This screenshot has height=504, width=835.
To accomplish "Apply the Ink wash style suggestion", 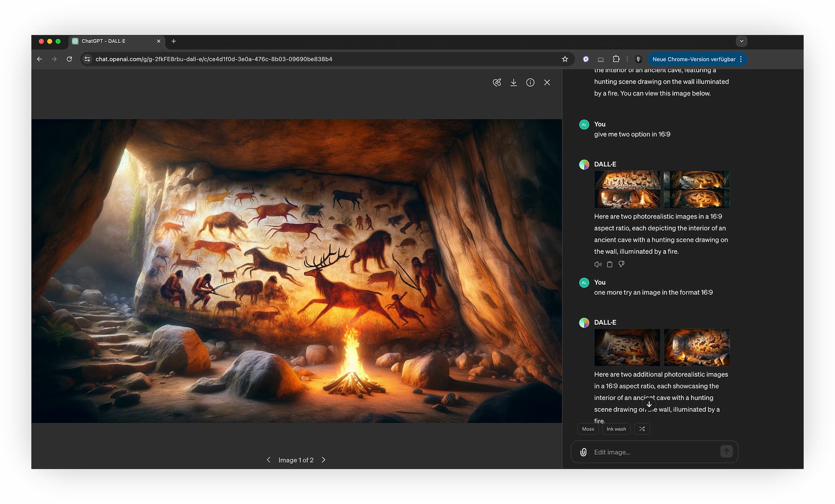I will pyautogui.click(x=616, y=429).
